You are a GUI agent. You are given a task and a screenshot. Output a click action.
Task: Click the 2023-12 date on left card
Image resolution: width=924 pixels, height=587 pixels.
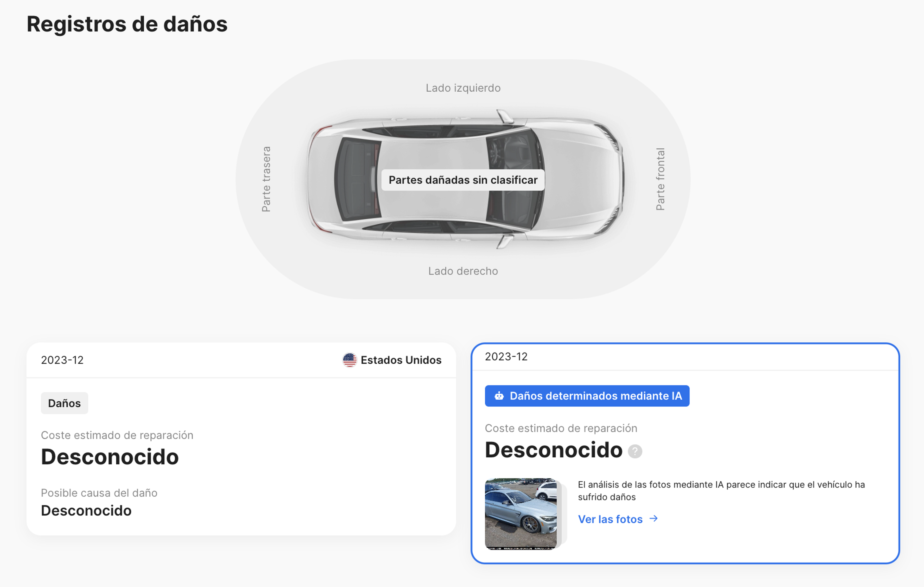pos(62,360)
